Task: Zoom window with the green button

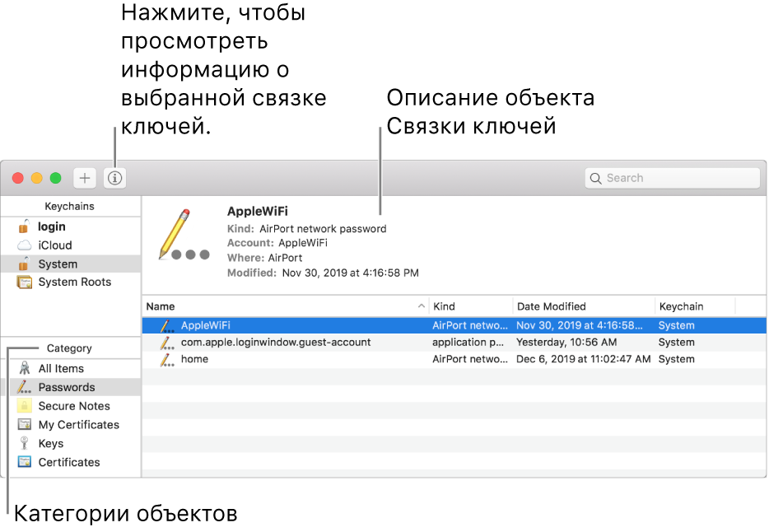Action: pyautogui.click(x=56, y=178)
